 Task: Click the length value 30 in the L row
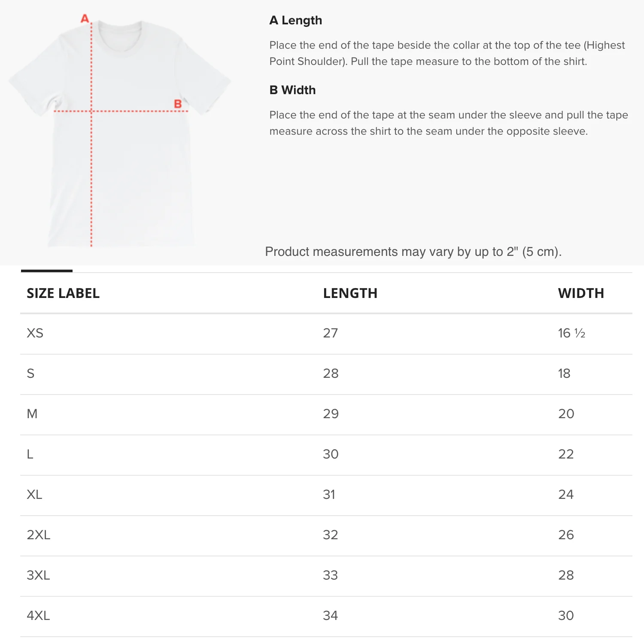coord(331,454)
